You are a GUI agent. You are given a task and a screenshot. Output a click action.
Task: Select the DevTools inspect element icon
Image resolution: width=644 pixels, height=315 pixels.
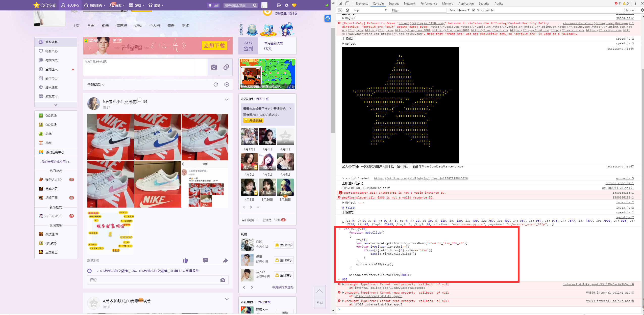point(340,3)
